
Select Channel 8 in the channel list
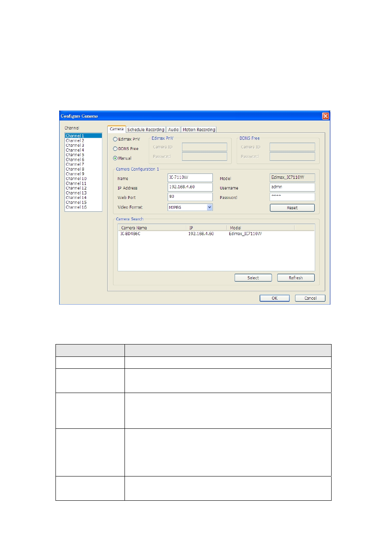[x=83, y=169]
